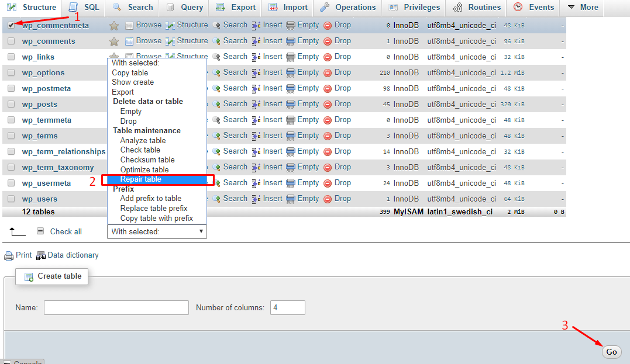
Task: Check the wp_users checkbox
Action: (11, 199)
